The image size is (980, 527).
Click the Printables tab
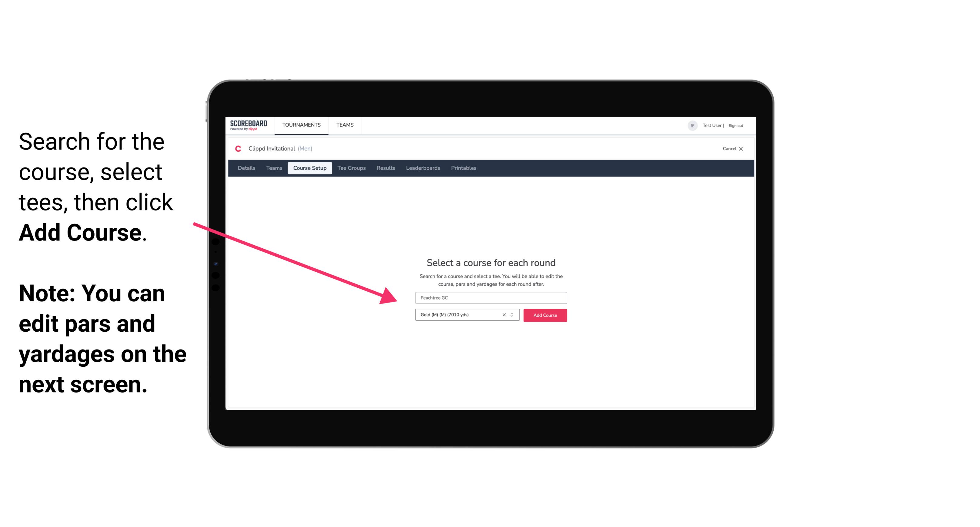click(463, 168)
